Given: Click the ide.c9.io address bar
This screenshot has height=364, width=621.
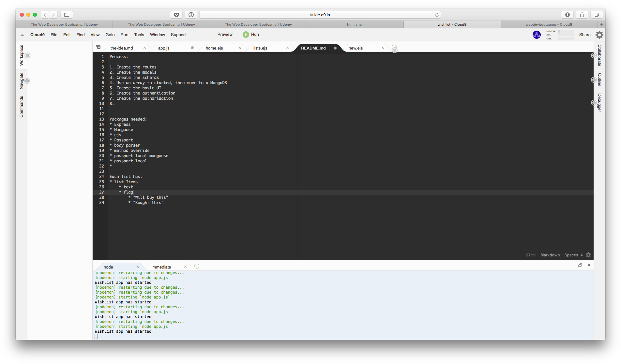Looking at the screenshot, I should 320,15.
